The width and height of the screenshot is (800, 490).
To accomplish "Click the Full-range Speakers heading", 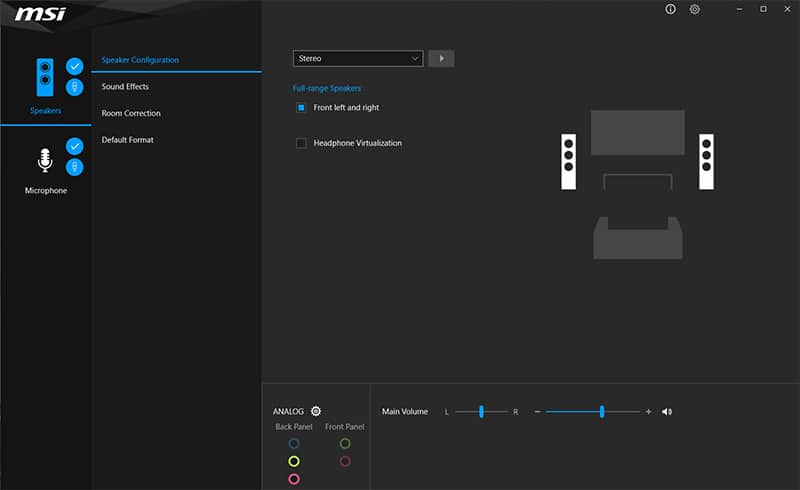I will (x=327, y=88).
